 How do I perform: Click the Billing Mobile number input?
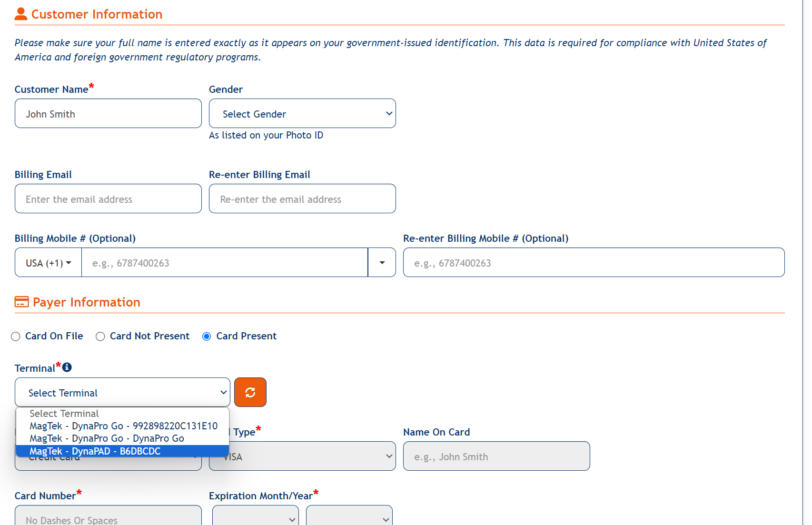pos(225,262)
